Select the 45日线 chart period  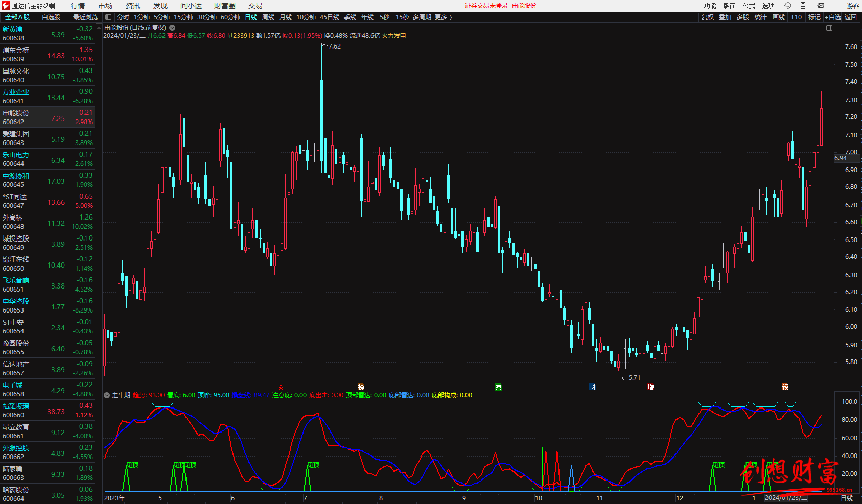pyautogui.click(x=330, y=17)
